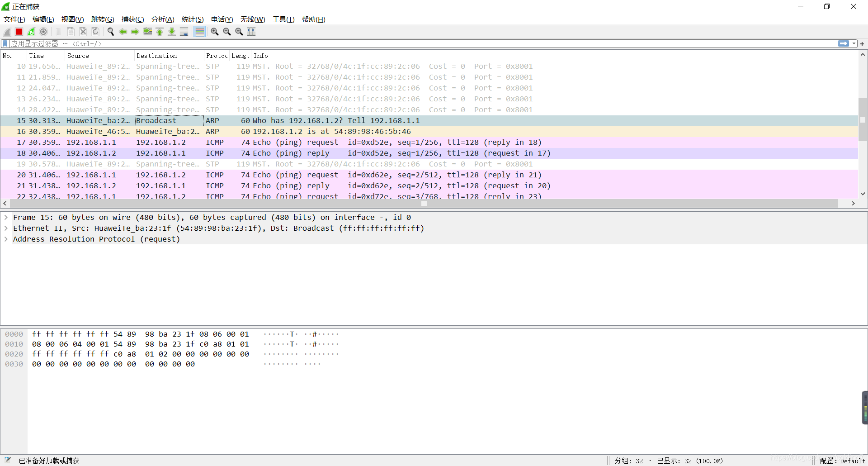Viewport: 868px width, 466px height.
Task: Go back to previous packet arrow
Action: [123, 32]
